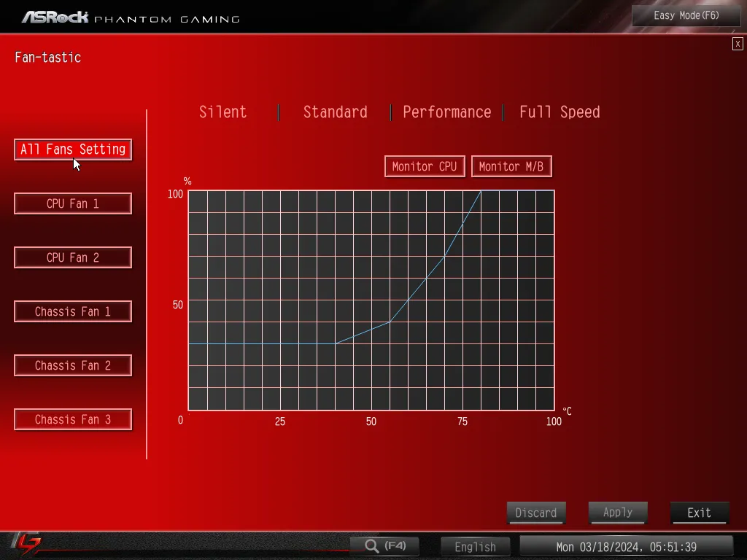Close Fan-tastic with the X button
Viewport: 747px width, 560px height.
[x=738, y=44]
